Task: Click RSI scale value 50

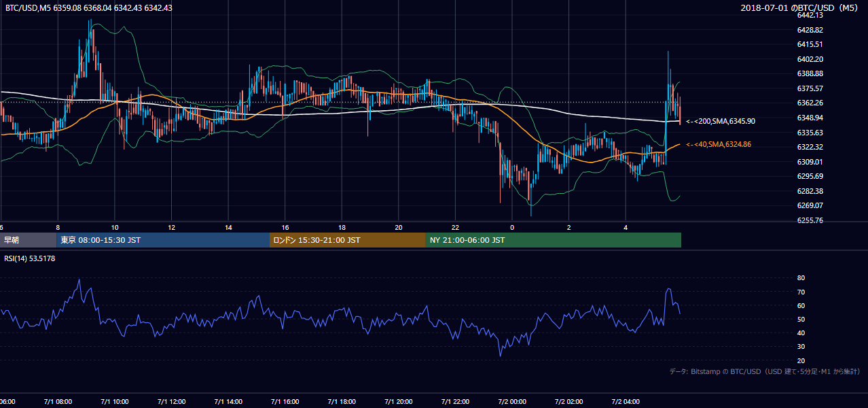Action: [x=801, y=319]
